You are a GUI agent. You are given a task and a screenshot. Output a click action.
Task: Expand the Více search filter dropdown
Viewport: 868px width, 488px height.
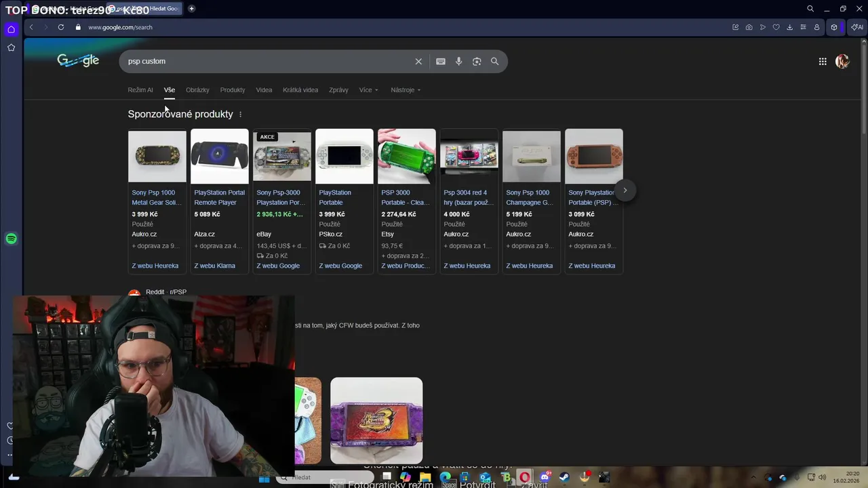point(369,90)
